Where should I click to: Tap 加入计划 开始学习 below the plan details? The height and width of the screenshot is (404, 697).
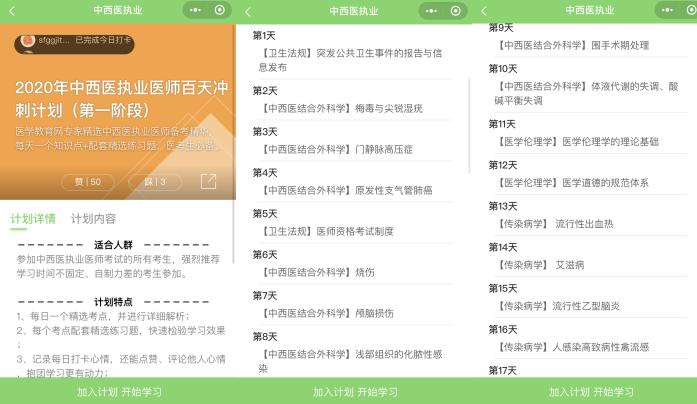[118, 391]
